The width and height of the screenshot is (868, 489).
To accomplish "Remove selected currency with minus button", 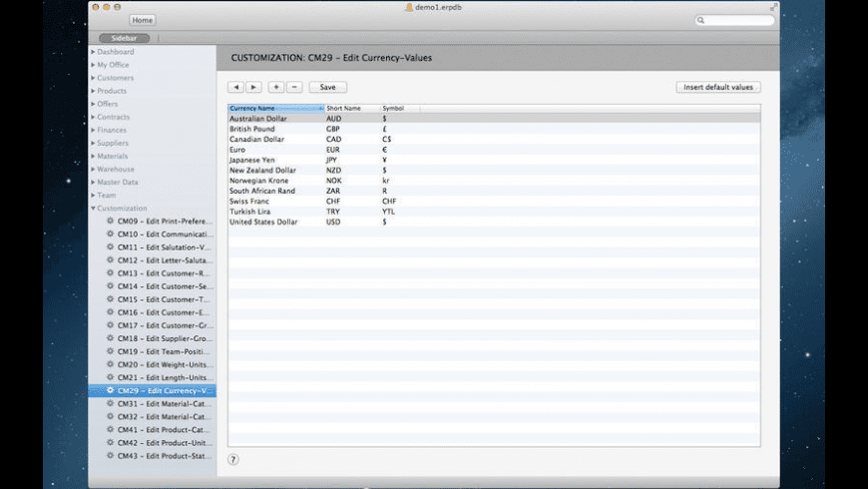I will tap(294, 87).
